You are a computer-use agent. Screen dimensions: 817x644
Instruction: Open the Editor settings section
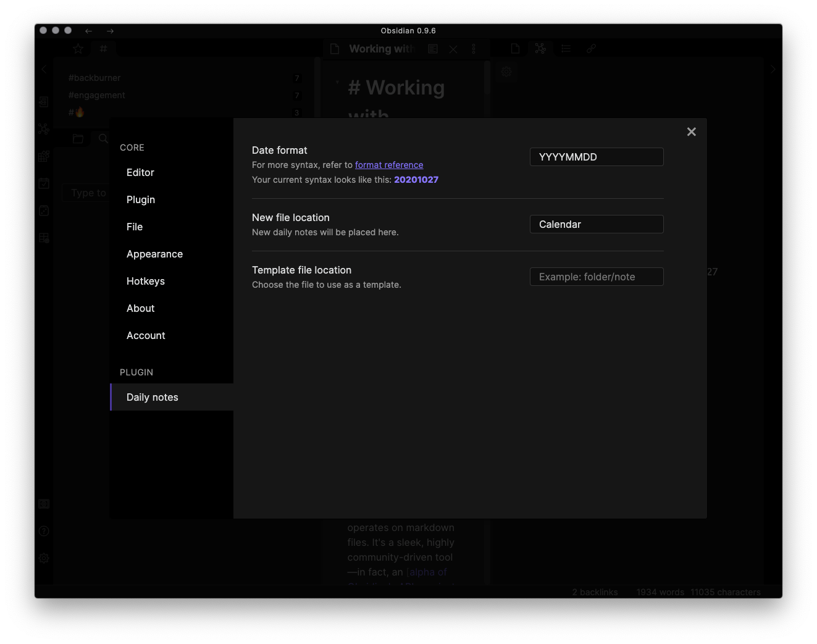(172, 172)
